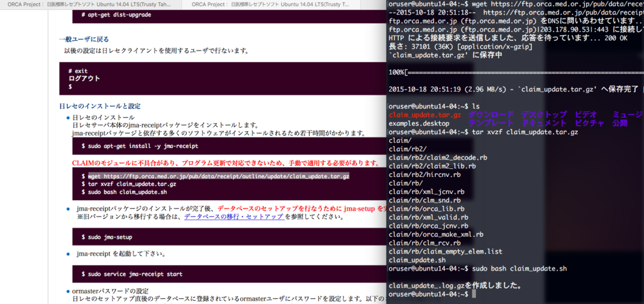The width and height of the screenshot is (644, 304).
Task: Click the terminal line 'claim/rb/xml_jcnv.rb'
Action: point(426,192)
